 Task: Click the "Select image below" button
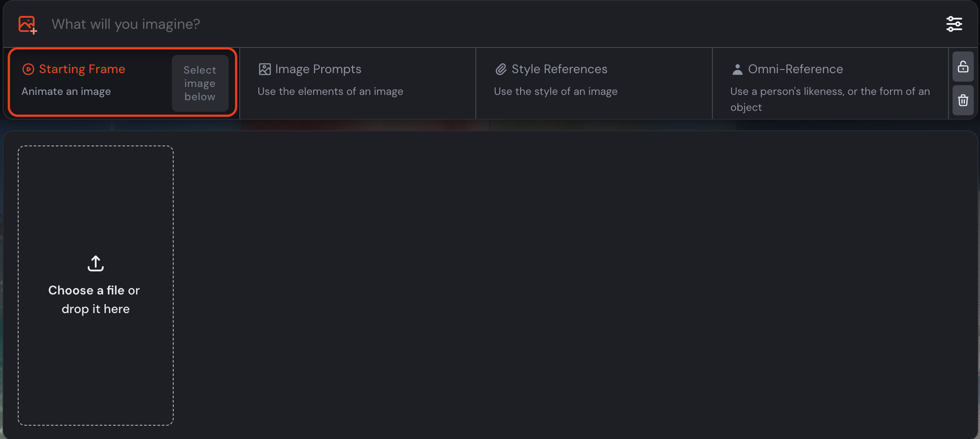point(200,83)
